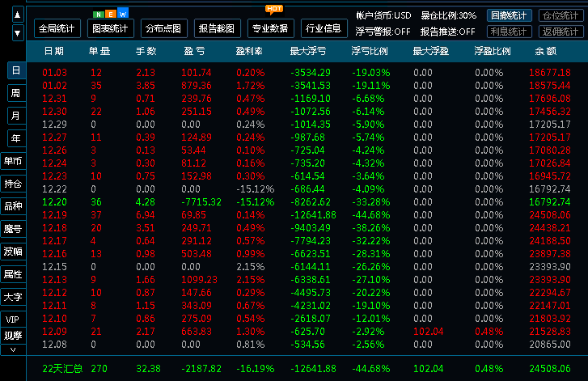Image resolution: width=588 pixels, height=381 pixels.
Task: Switch to 日 daily view tab
Action: [15, 70]
